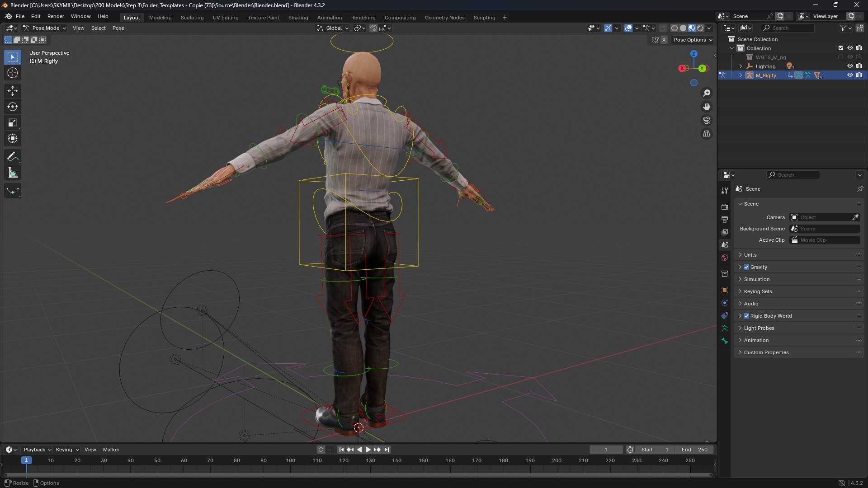Open the Global transform orientation dropdown
The width and height of the screenshot is (868, 488).
(333, 28)
